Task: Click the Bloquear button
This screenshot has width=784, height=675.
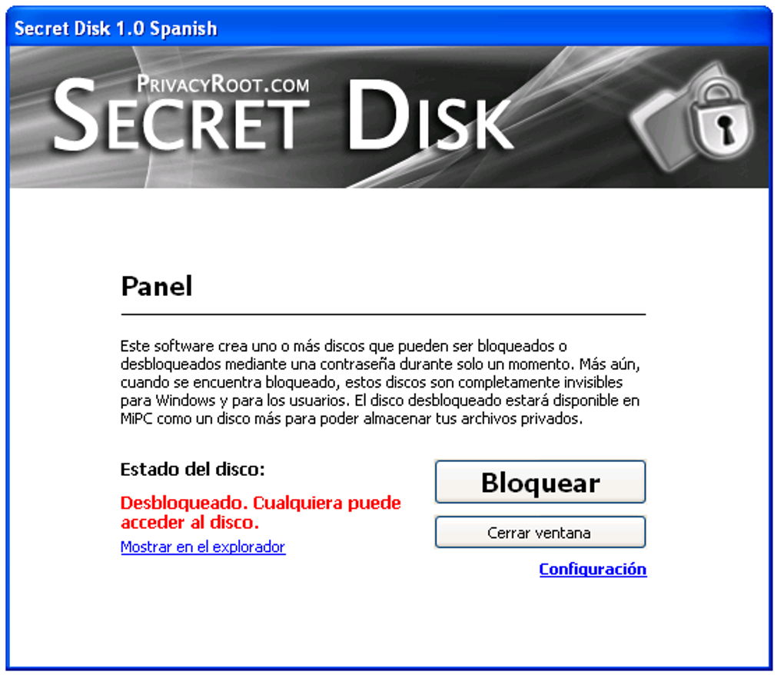Action: coord(540,482)
